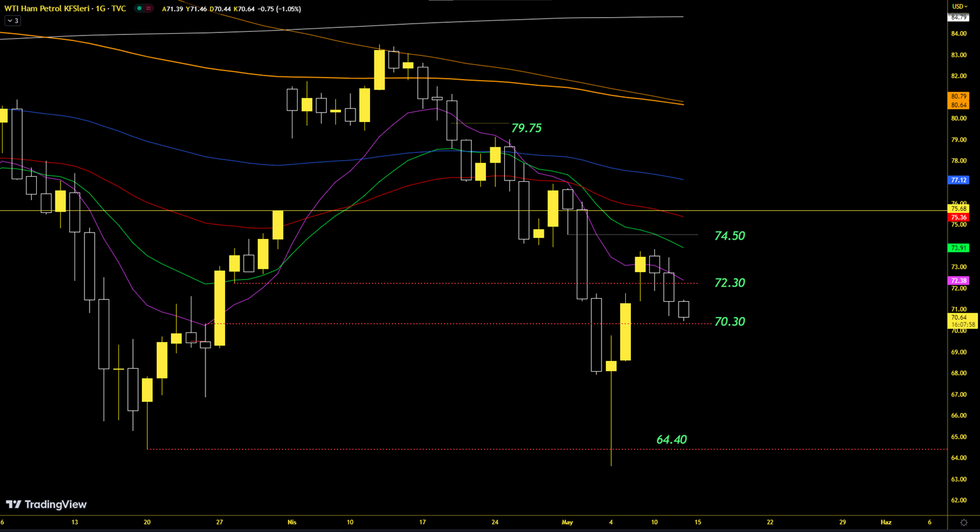The height and width of the screenshot is (532, 980).
Task: Select the 79.75 green price label
Action: coord(526,128)
